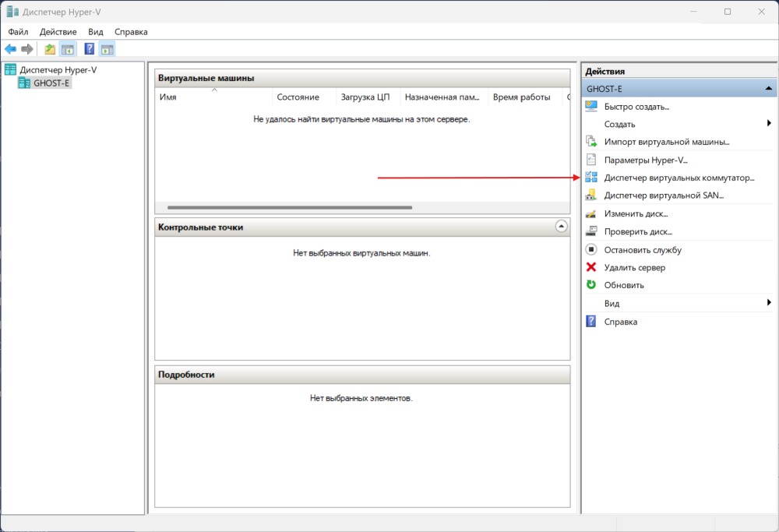Click the Диспетчер Hyper-V tree root icon
Screen dimensions: 779x532
pos(10,69)
